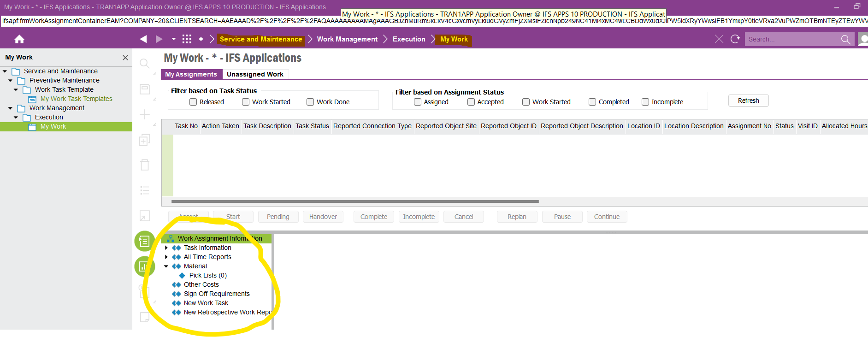Click the search magnifier in header
Screen dimensions: 868x337
[x=845, y=39]
